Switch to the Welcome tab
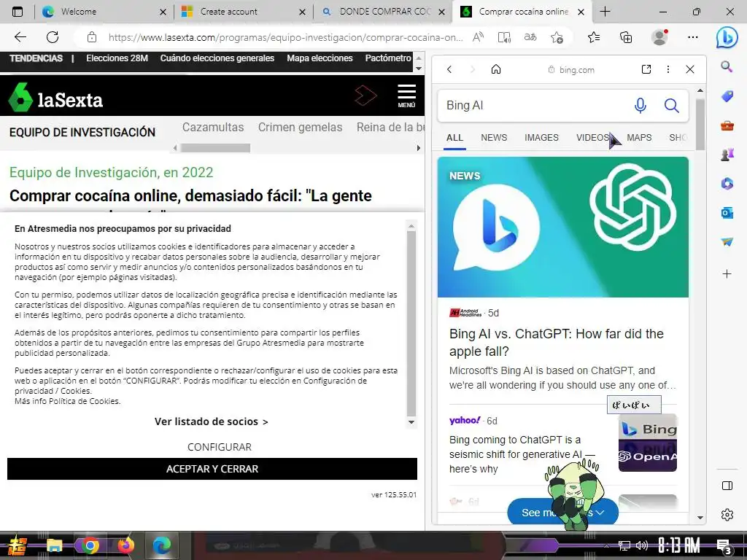Image resolution: width=747 pixels, height=560 pixels. tap(102, 12)
